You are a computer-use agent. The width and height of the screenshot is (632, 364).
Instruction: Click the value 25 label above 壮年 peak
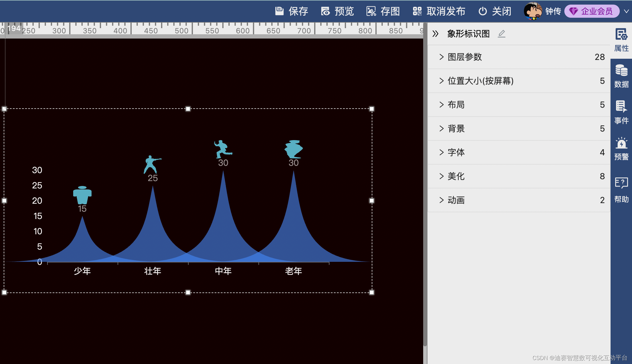pyautogui.click(x=153, y=178)
